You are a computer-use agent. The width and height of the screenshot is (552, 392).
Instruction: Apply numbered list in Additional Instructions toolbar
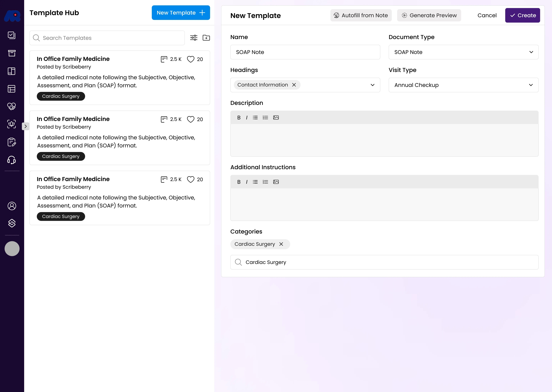pyautogui.click(x=265, y=182)
